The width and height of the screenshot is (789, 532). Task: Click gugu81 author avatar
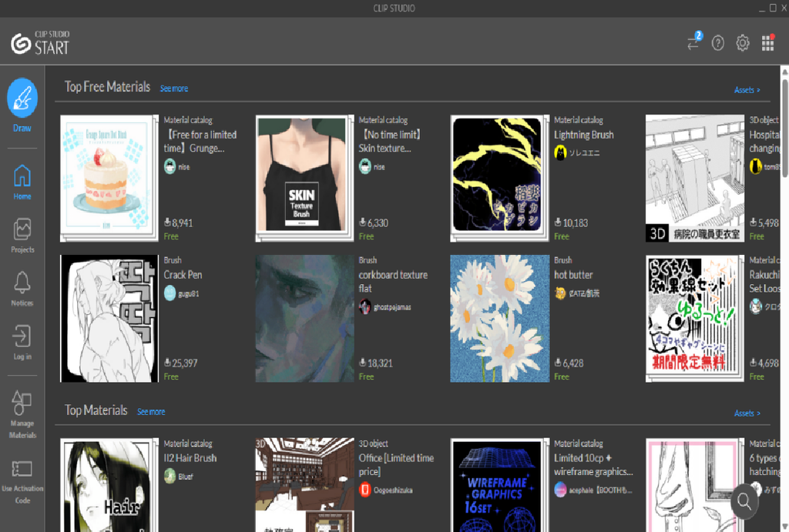coord(170,293)
